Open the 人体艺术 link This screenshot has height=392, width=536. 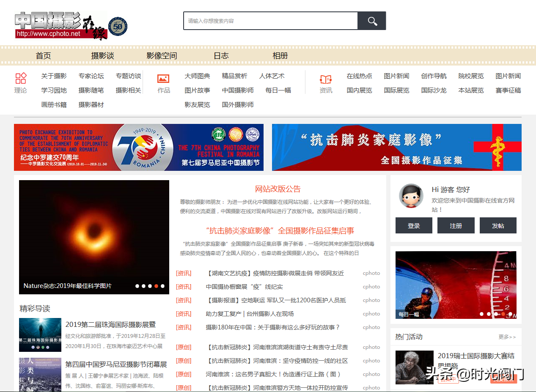point(272,76)
